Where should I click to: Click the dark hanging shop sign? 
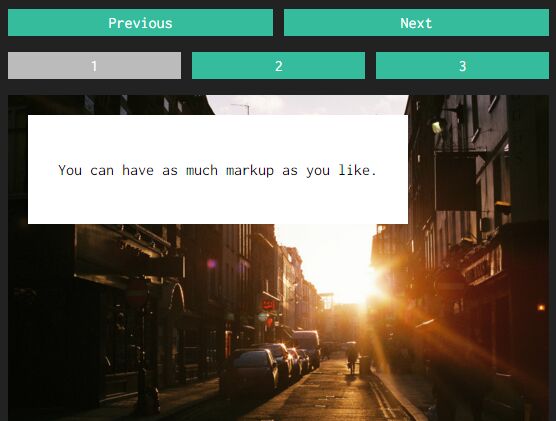[456, 182]
